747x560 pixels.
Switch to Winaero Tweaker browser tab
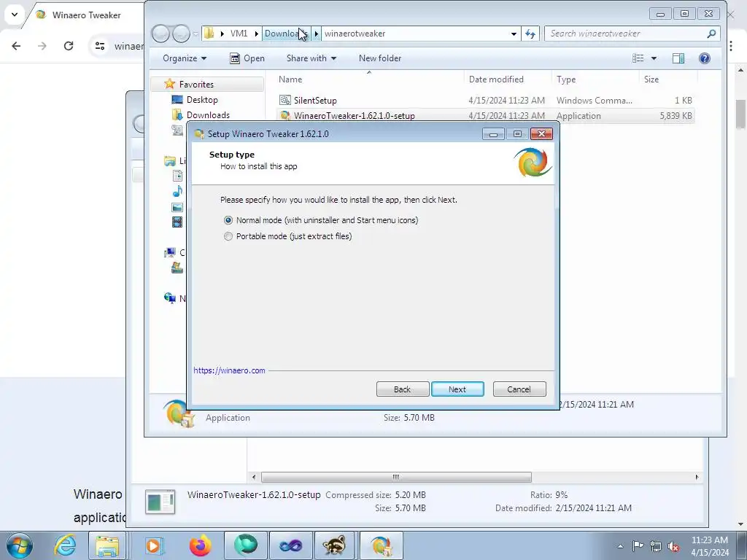pos(86,15)
